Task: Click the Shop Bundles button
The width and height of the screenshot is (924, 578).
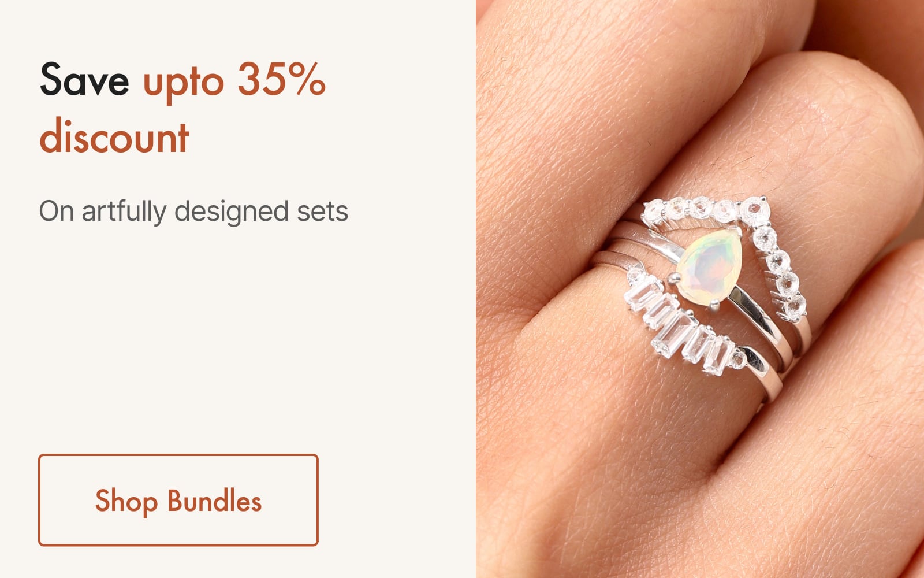Action: 178,500
